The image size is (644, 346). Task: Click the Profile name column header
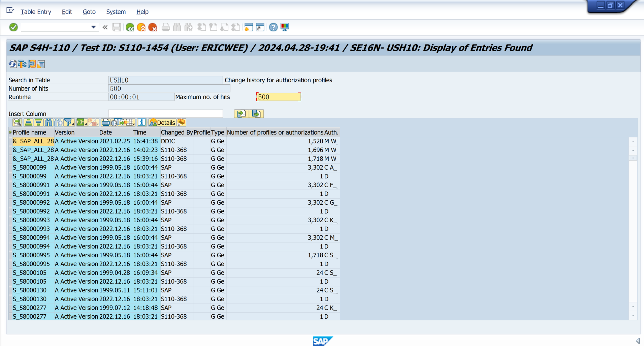[30, 133]
